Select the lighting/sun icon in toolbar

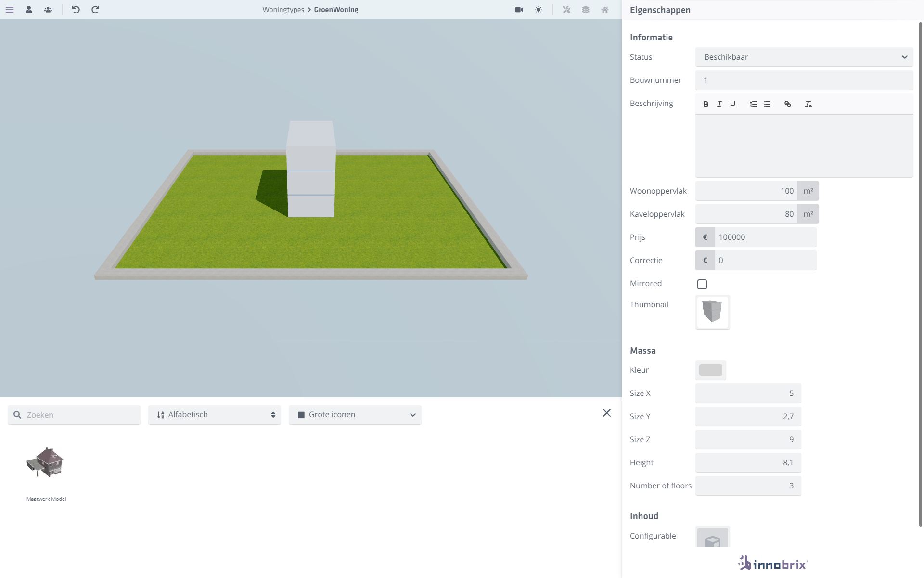[538, 9]
